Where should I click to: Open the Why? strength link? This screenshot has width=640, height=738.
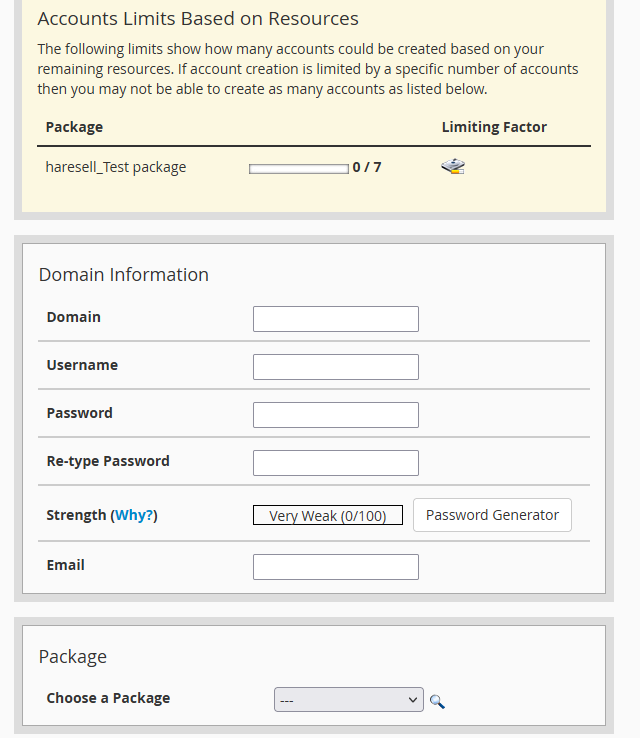(134, 515)
